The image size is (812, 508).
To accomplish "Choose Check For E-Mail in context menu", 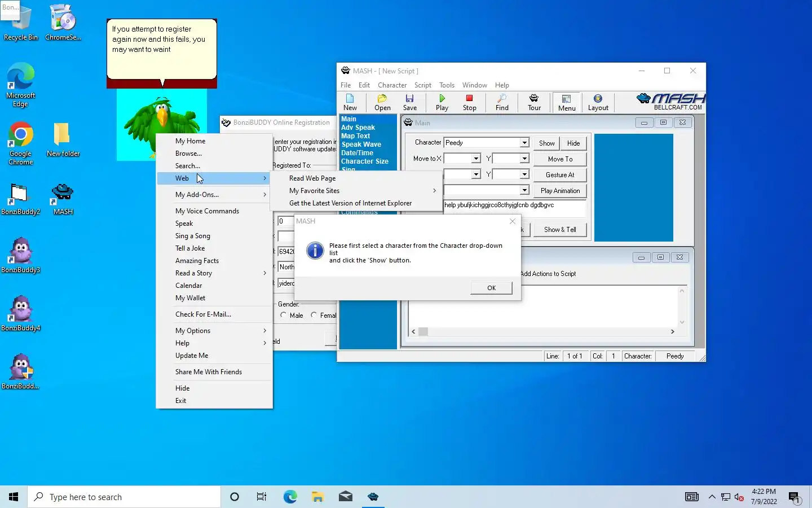I will click(x=214, y=314).
